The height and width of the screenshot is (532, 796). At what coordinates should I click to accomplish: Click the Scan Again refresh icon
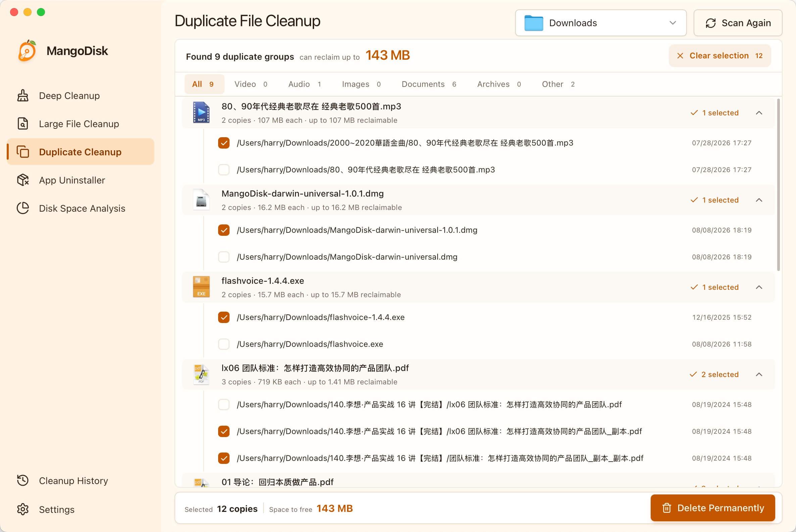tap(711, 23)
